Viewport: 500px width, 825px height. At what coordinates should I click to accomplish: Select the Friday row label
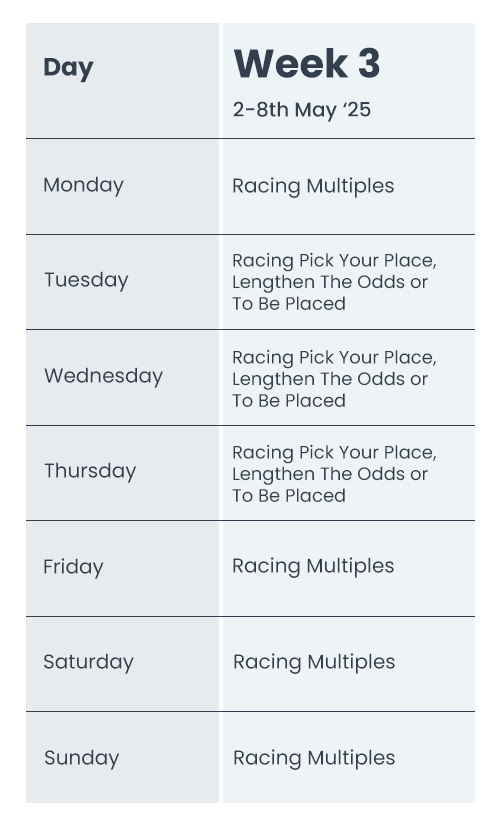73,567
